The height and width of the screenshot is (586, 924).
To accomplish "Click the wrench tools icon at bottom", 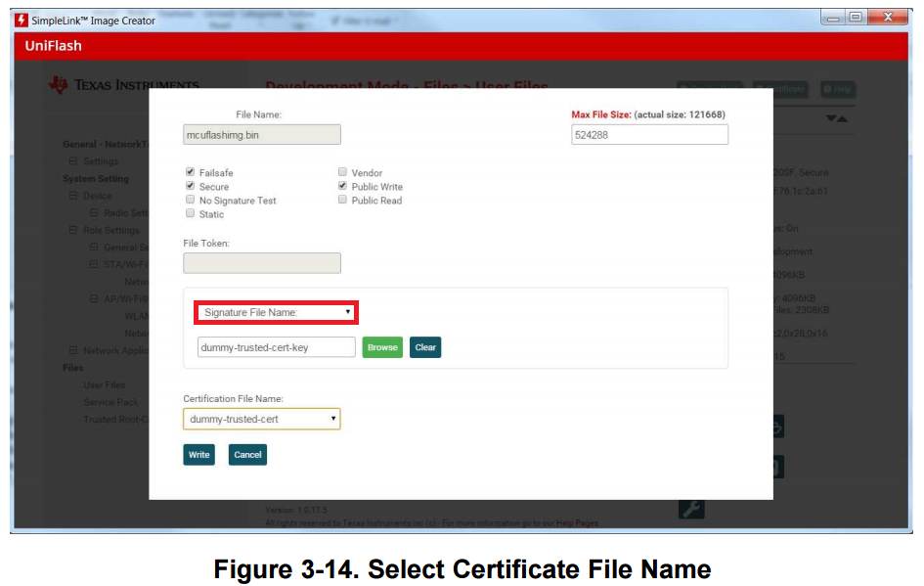I will coord(691,509).
